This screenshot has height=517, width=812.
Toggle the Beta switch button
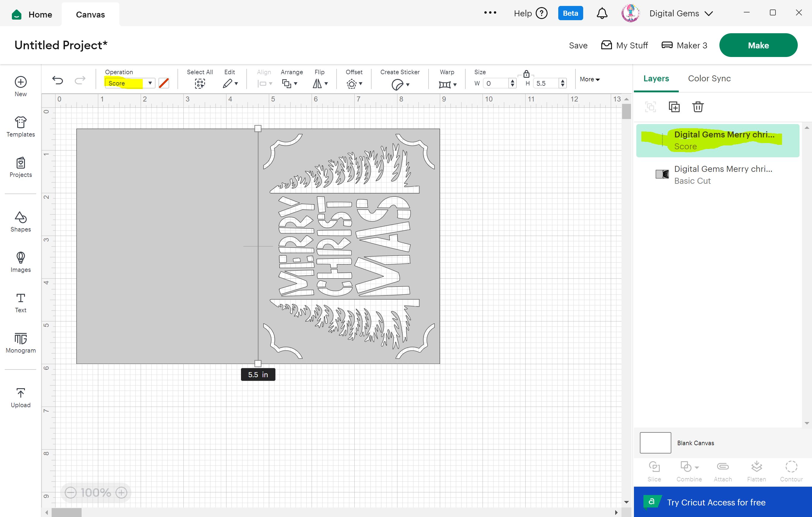pos(570,13)
